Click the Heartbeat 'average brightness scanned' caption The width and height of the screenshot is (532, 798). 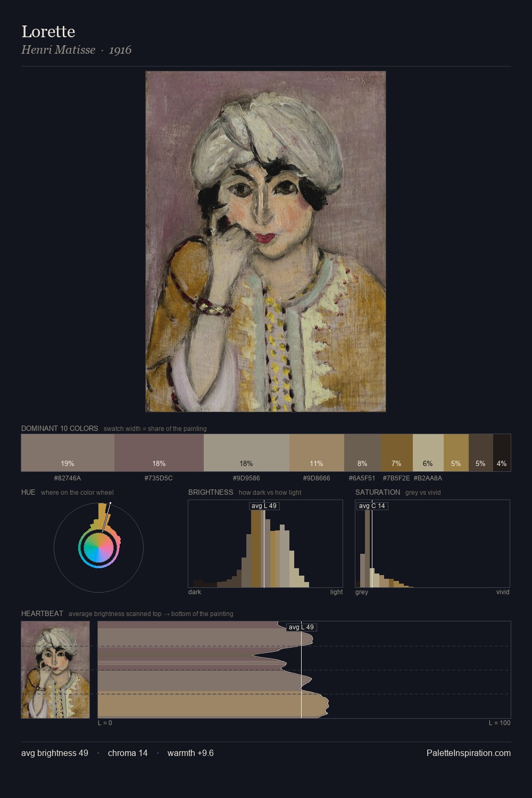pos(151,614)
